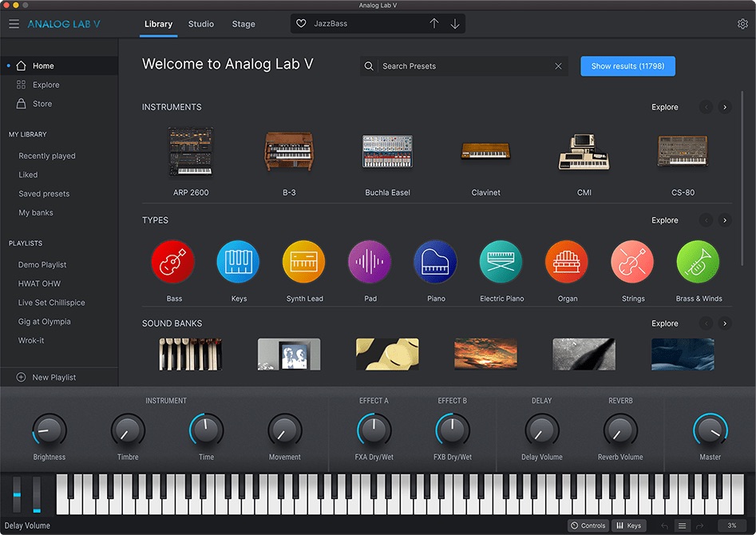The width and height of the screenshot is (756, 535).
Task: Click the pitch bend wheel strip
Action: (x=17, y=494)
